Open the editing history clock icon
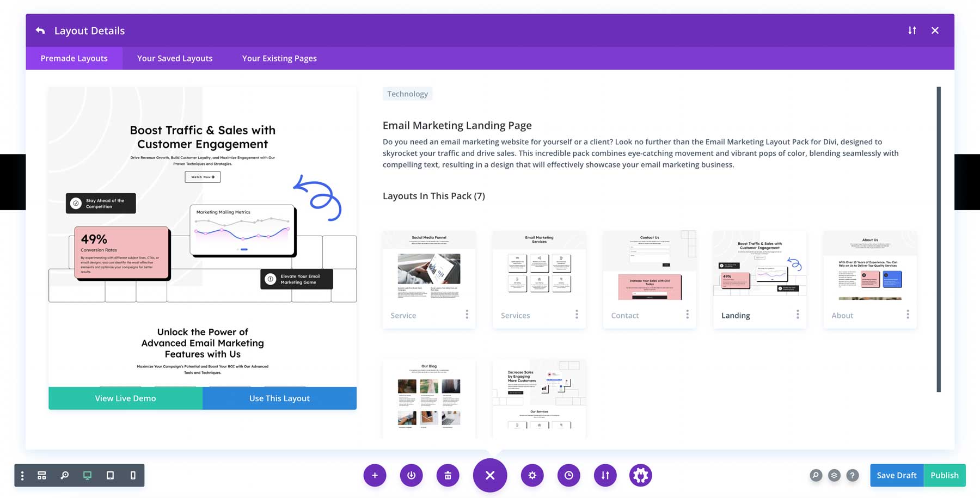This screenshot has width=980, height=498. tap(569, 475)
